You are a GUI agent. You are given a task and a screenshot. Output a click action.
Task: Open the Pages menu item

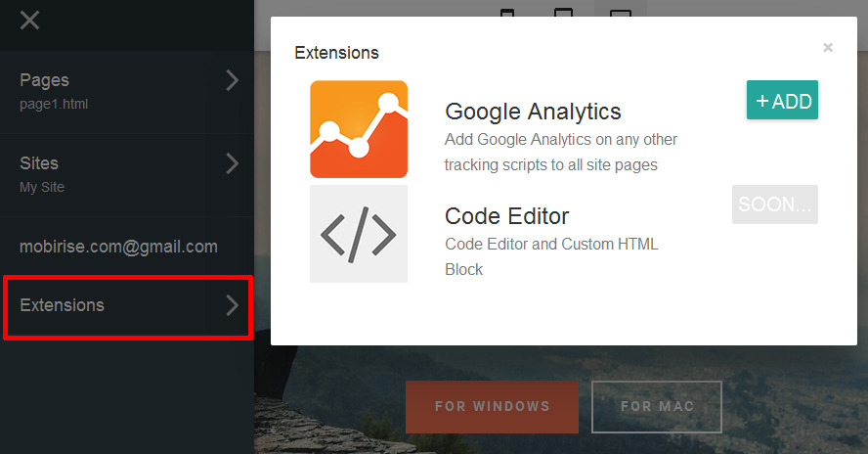click(127, 91)
